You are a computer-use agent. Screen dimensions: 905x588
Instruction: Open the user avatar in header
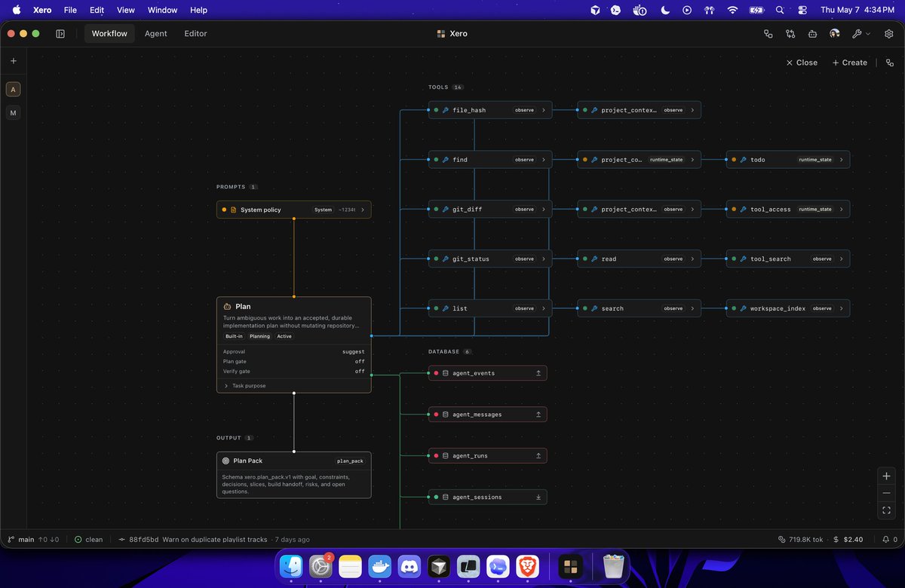point(834,34)
